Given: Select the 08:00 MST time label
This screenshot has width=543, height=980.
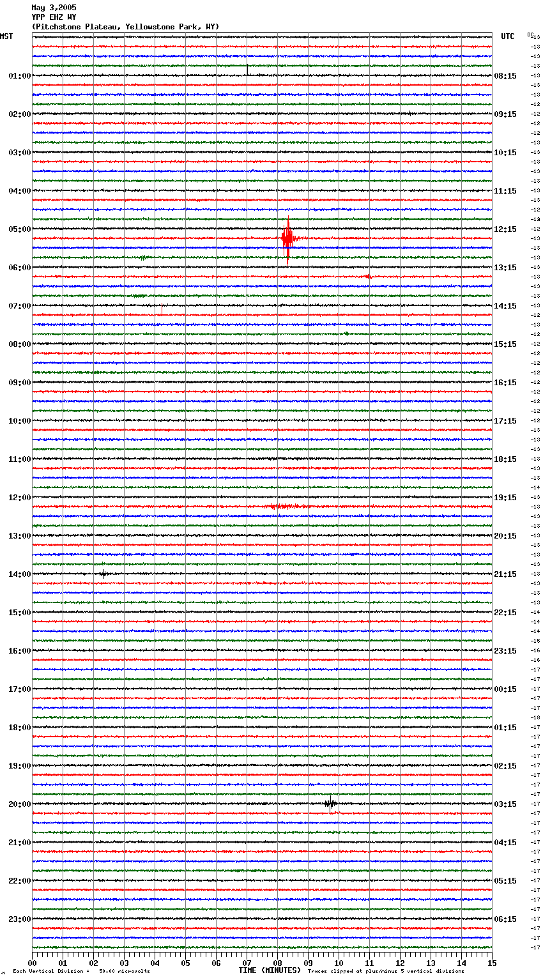Looking at the screenshot, I should (20, 344).
